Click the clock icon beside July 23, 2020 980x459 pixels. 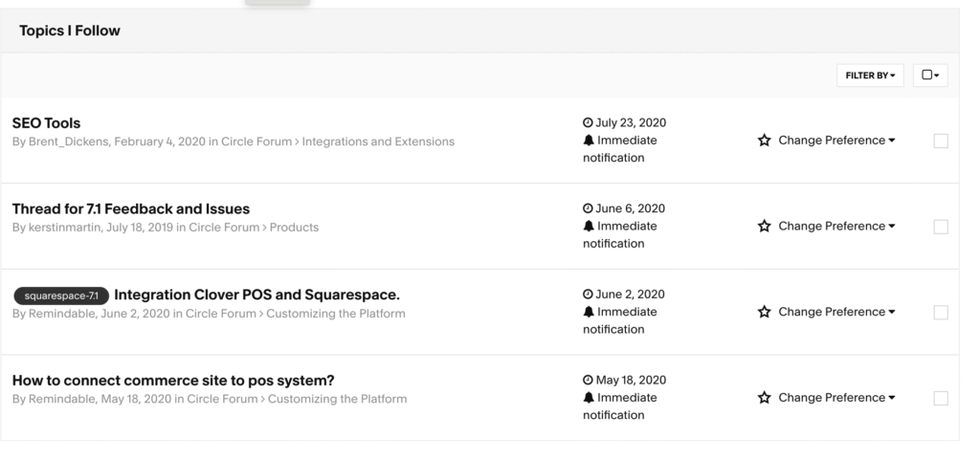(x=588, y=123)
